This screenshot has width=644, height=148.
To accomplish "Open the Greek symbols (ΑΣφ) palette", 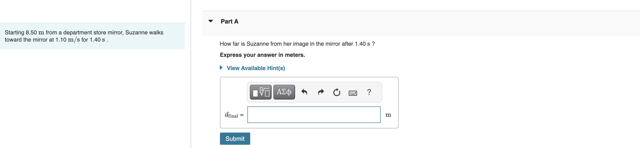I will tap(284, 92).
